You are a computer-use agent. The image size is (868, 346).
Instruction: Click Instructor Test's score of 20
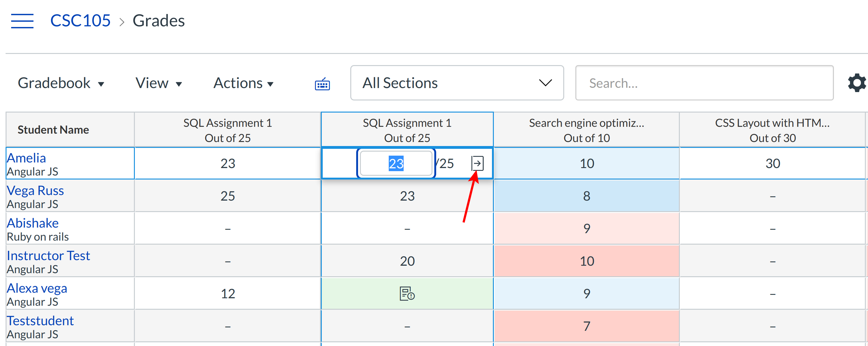(x=407, y=261)
